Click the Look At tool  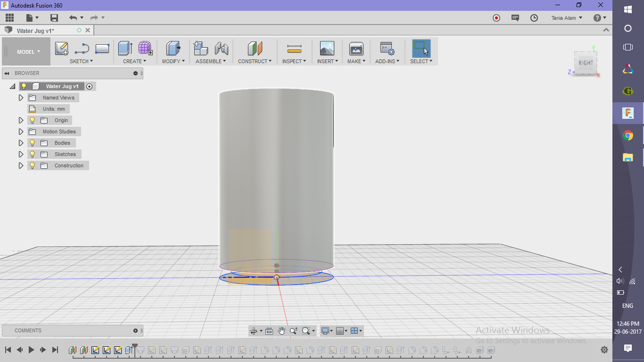click(x=269, y=331)
